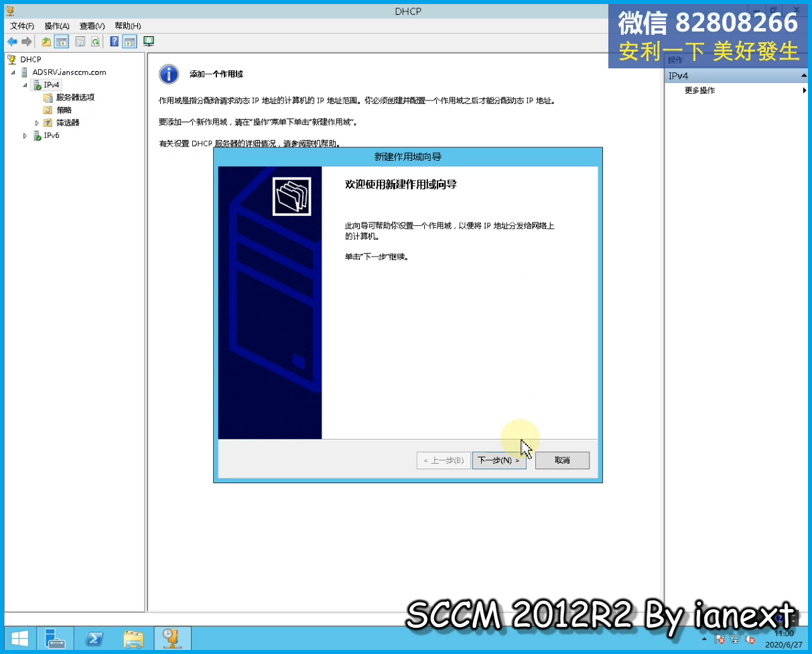Image resolution: width=812 pixels, height=654 pixels.
Task: Click the network tray icon
Action: coord(736,639)
